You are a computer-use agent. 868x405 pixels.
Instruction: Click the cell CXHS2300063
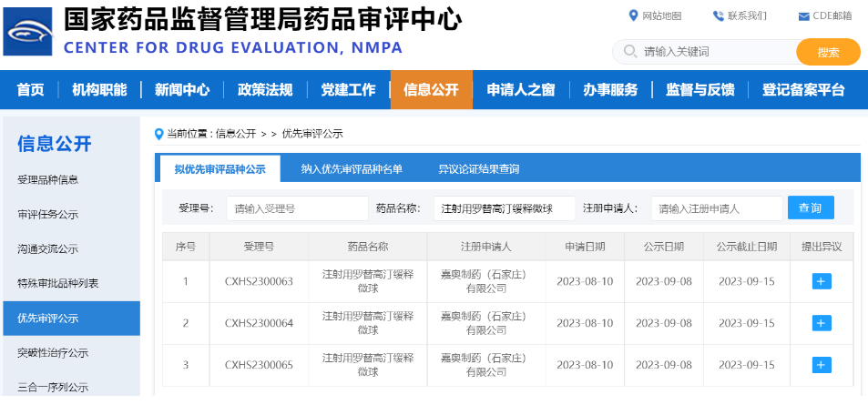click(259, 281)
